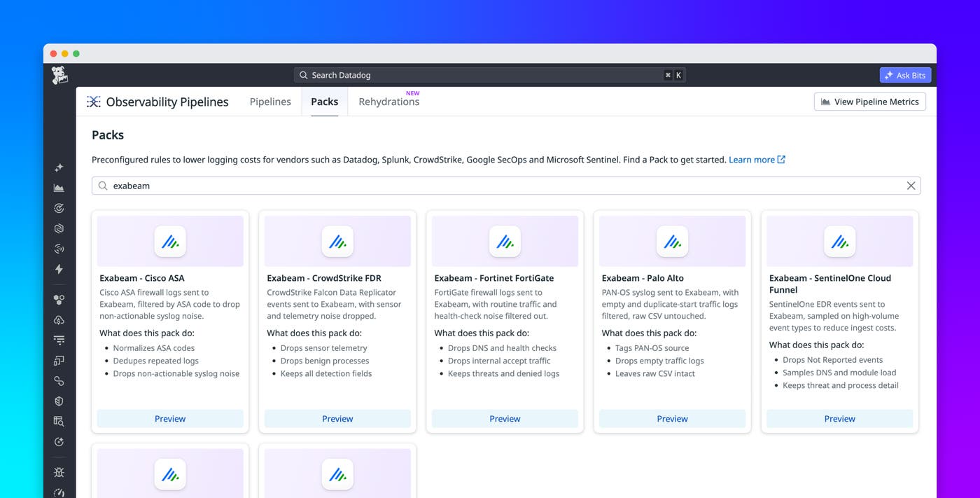This screenshot has height=498, width=980.
Task: Click "Keeps threats and denied logs" bullet
Action: coord(504,373)
